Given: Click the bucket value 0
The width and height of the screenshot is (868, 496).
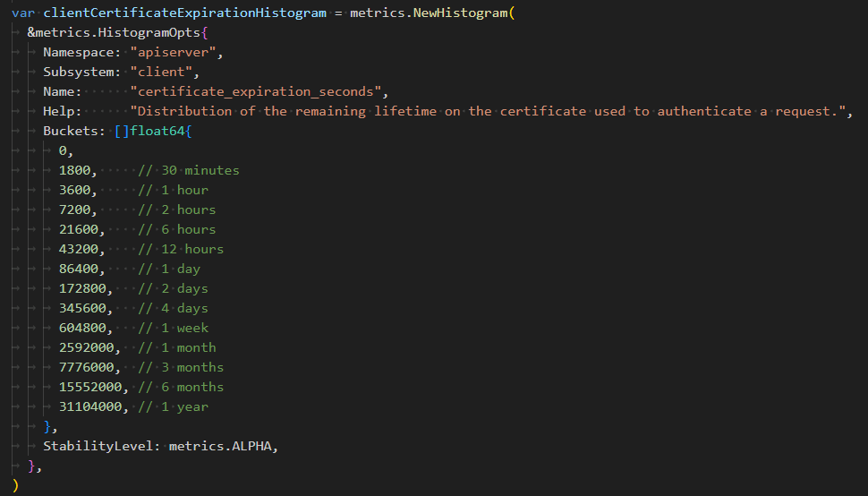Looking at the screenshot, I should (63, 150).
